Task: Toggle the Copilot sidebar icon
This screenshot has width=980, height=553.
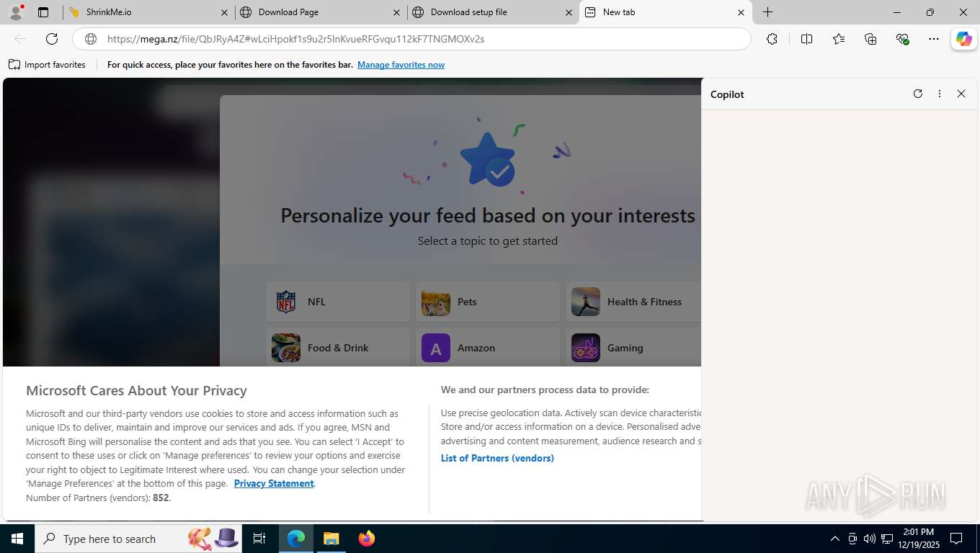Action: coord(964,39)
